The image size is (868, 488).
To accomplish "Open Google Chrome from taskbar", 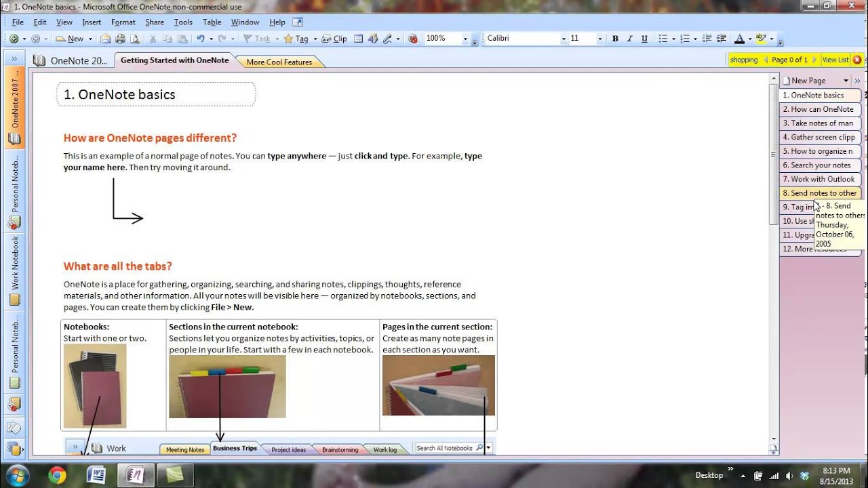I will click(57, 475).
